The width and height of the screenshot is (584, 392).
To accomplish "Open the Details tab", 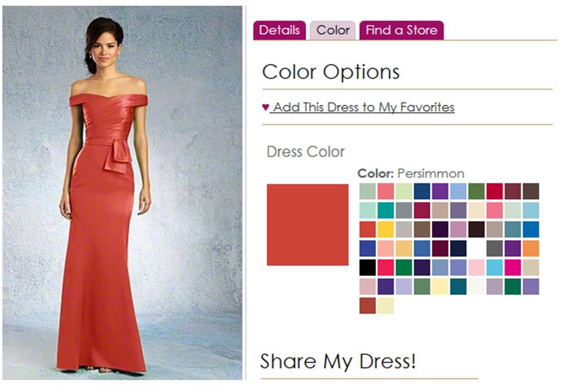I will (279, 30).
